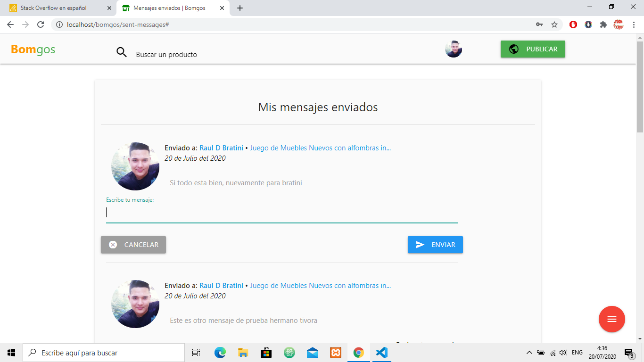Open Microsoft Store from taskbar
Image resolution: width=644 pixels, height=362 pixels.
266,353
